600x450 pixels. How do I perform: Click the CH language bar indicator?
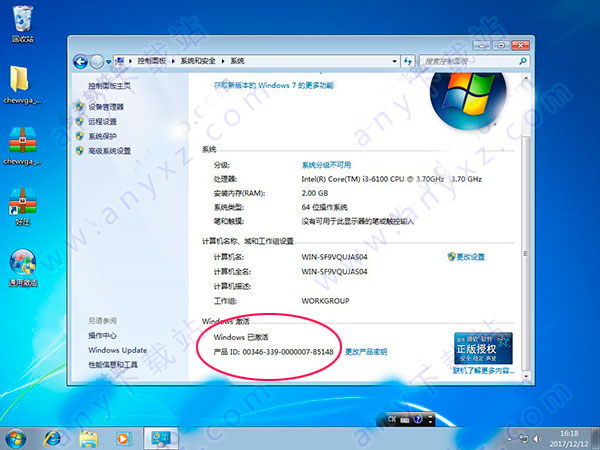point(392,419)
